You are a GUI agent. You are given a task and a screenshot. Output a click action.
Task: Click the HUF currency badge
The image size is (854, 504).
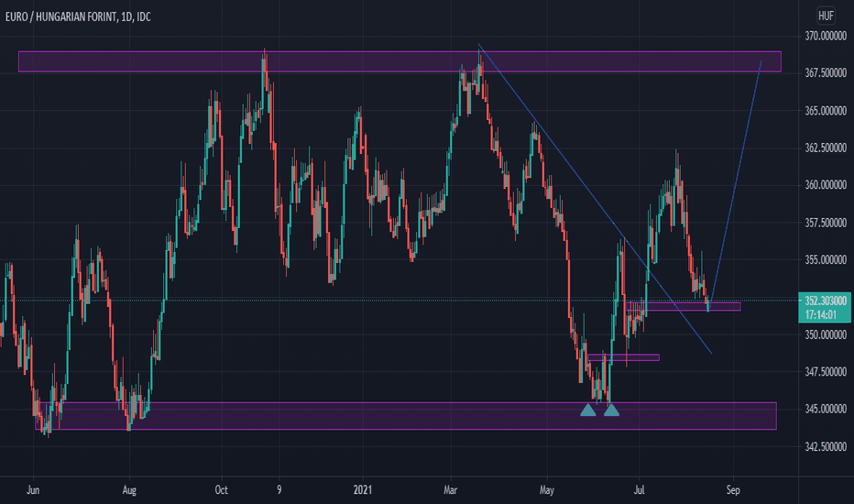point(826,16)
